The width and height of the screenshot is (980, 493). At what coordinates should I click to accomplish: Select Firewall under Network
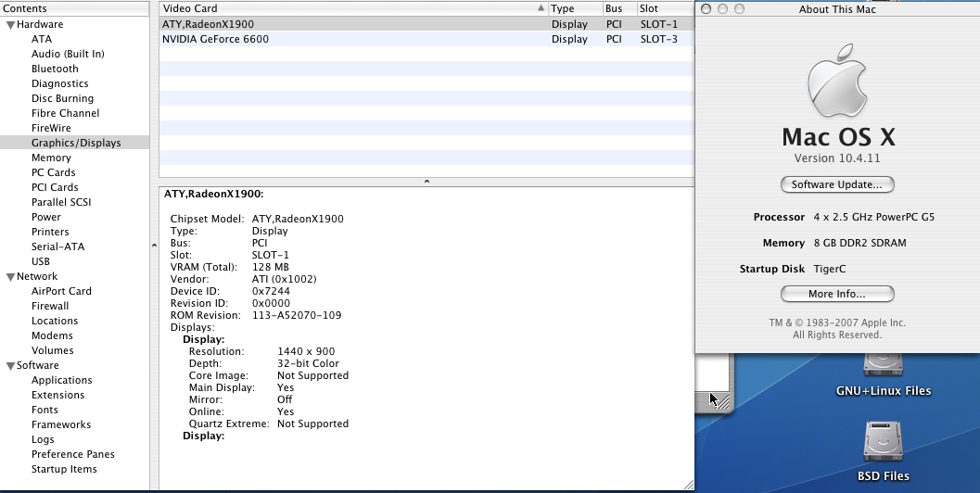pyautogui.click(x=50, y=306)
